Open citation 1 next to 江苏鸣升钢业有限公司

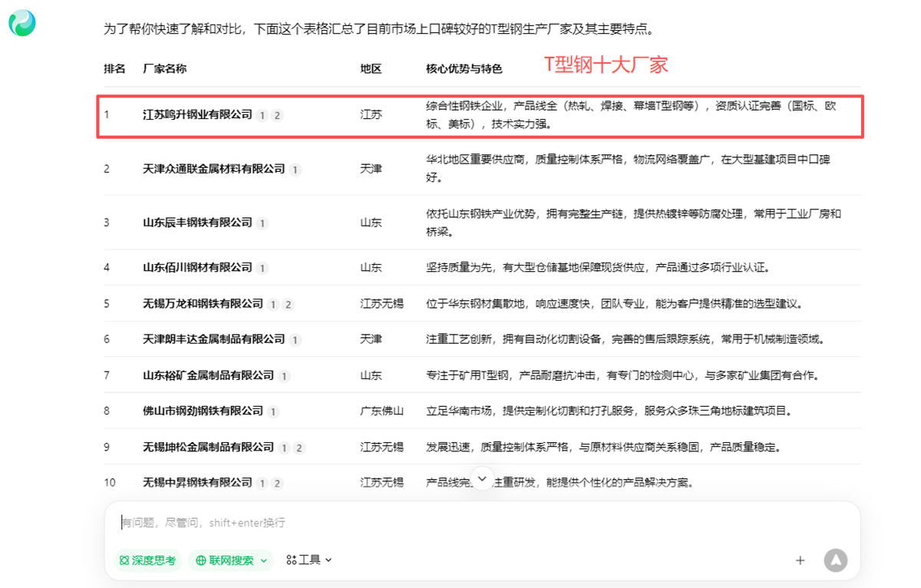(x=262, y=115)
